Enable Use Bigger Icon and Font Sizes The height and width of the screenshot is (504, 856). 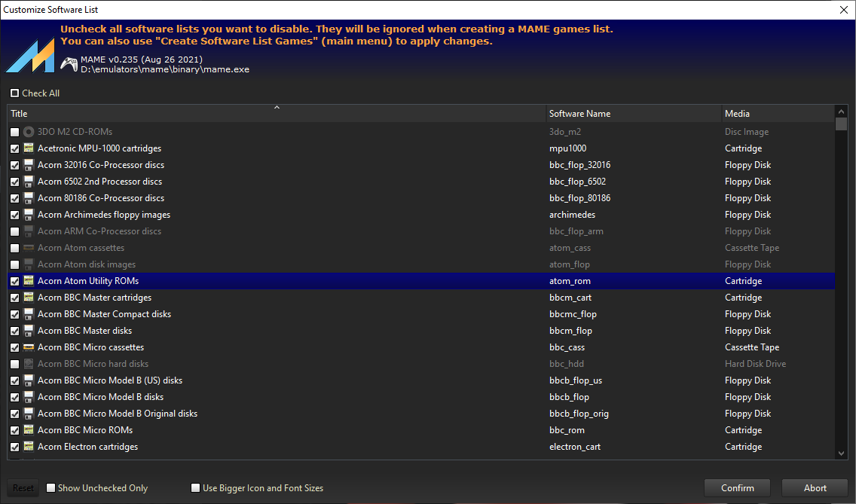[196, 488]
